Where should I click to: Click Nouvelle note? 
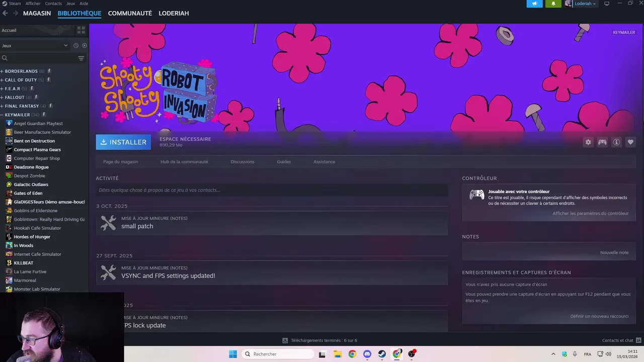pyautogui.click(x=614, y=252)
